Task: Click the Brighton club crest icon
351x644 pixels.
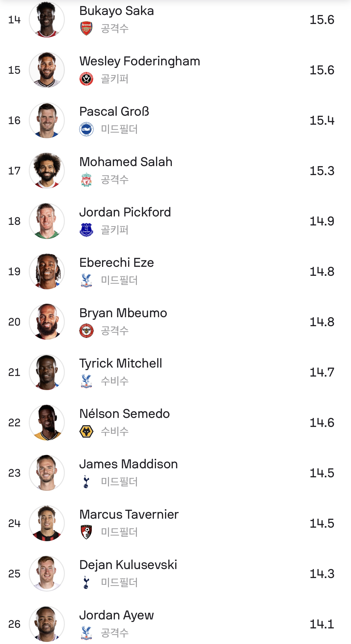Action: (86, 129)
